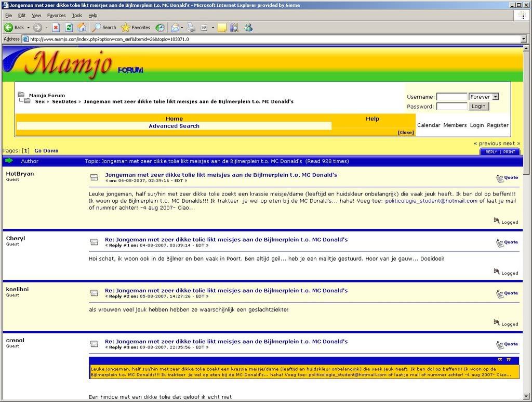Open the Members link
The height and width of the screenshot is (402, 532).
(x=455, y=125)
